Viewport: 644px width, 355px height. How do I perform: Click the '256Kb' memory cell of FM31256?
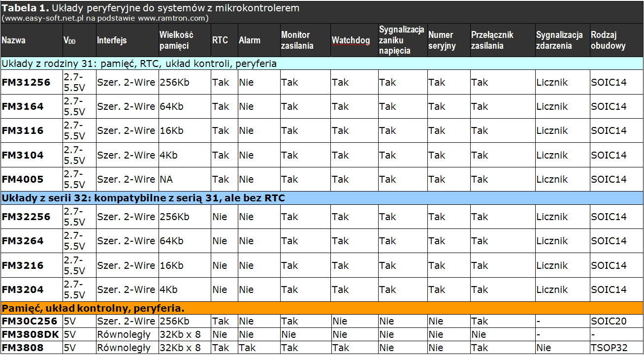185,82
